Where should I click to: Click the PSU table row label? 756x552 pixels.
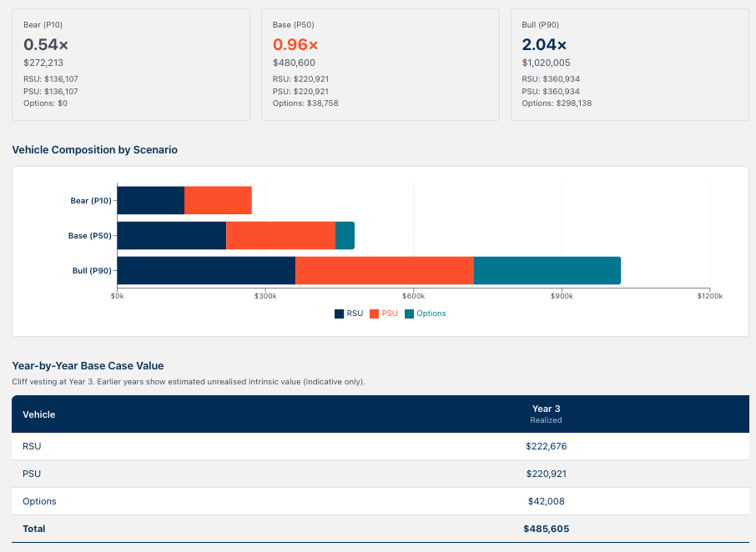click(x=32, y=474)
